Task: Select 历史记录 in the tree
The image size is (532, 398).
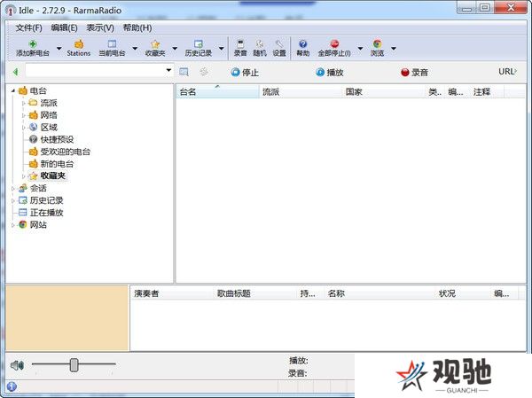Action: pos(46,200)
